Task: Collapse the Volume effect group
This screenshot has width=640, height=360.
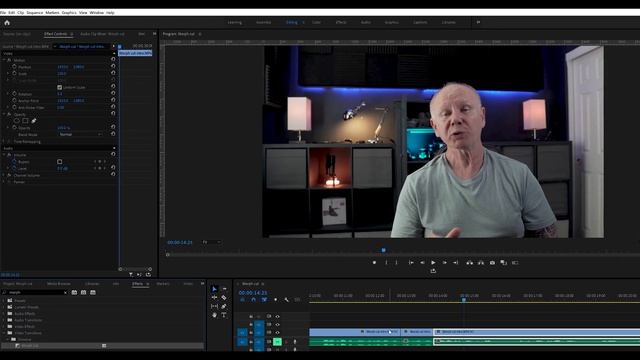Action: pyautogui.click(x=4, y=155)
